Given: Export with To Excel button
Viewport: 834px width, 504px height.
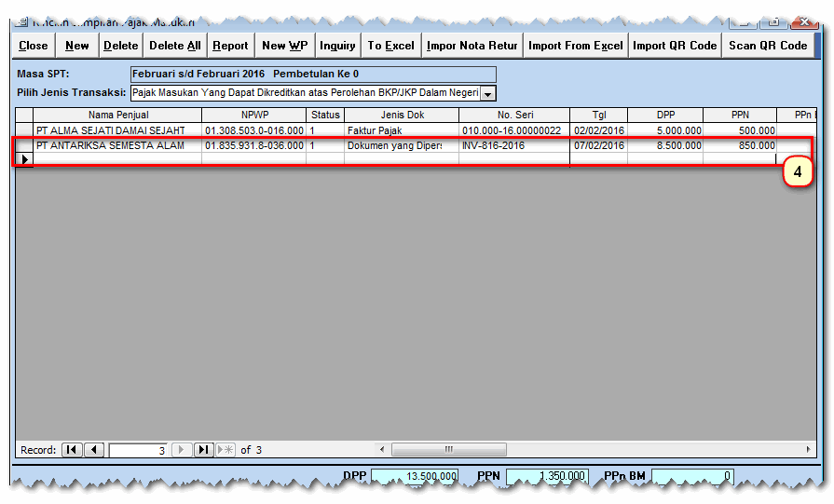Looking at the screenshot, I should click(390, 45).
